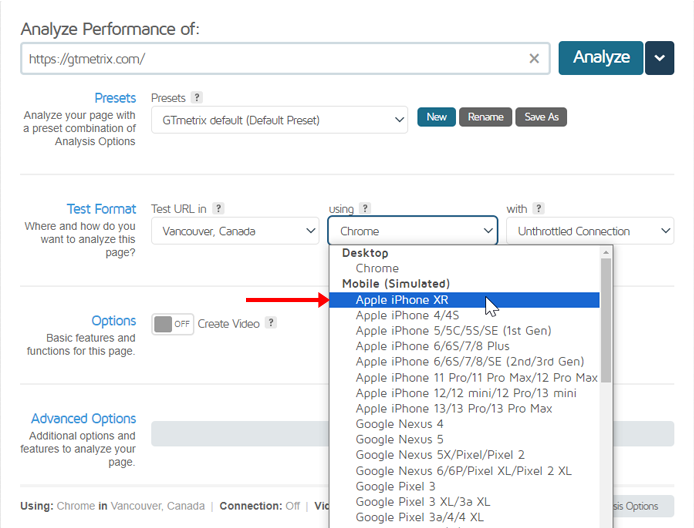
Task: Toggle the Create Video switch
Action: pos(172,324)
